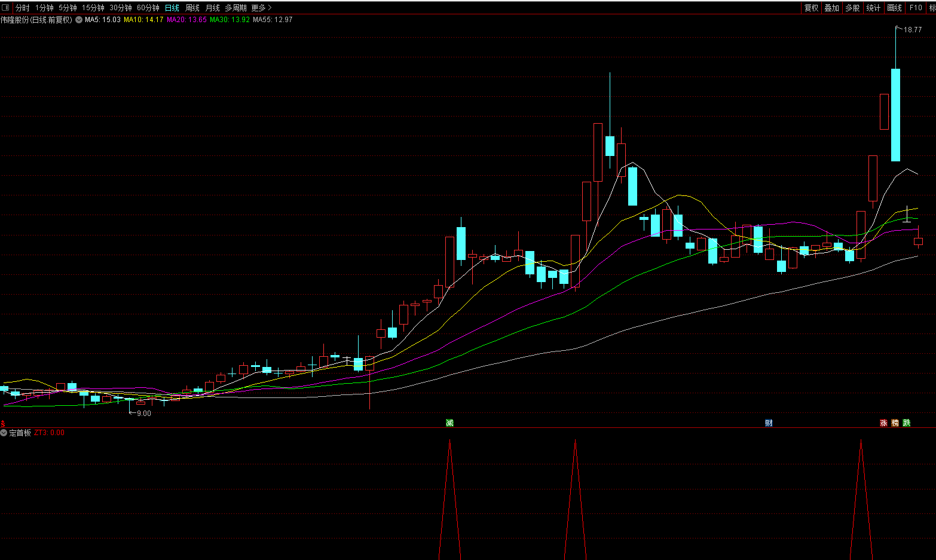Click the MA5: 15.03 label

tap(103, 20)
